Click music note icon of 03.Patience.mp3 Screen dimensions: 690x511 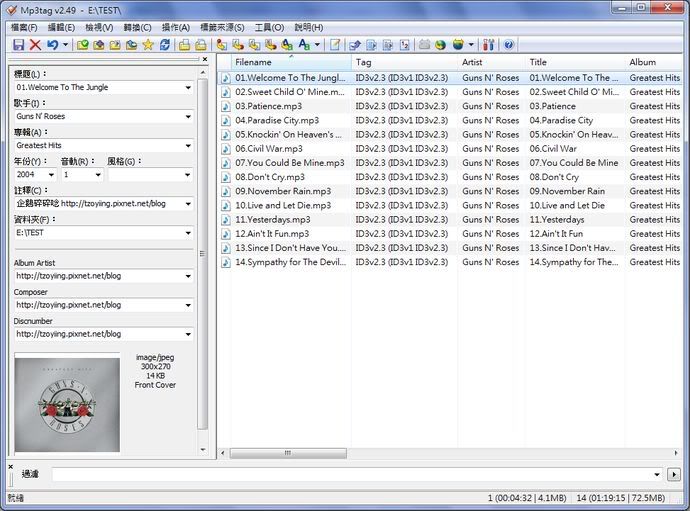tap(226, 107)
